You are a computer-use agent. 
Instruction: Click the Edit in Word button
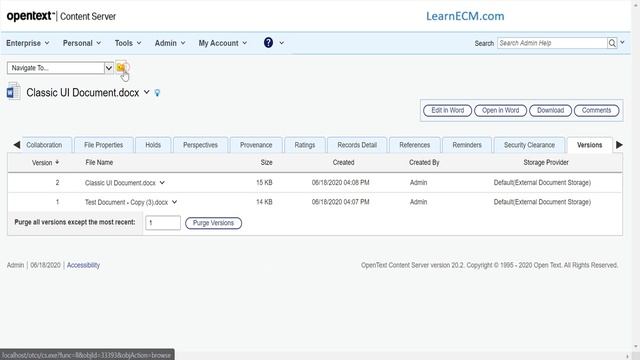tap(447, 110)
